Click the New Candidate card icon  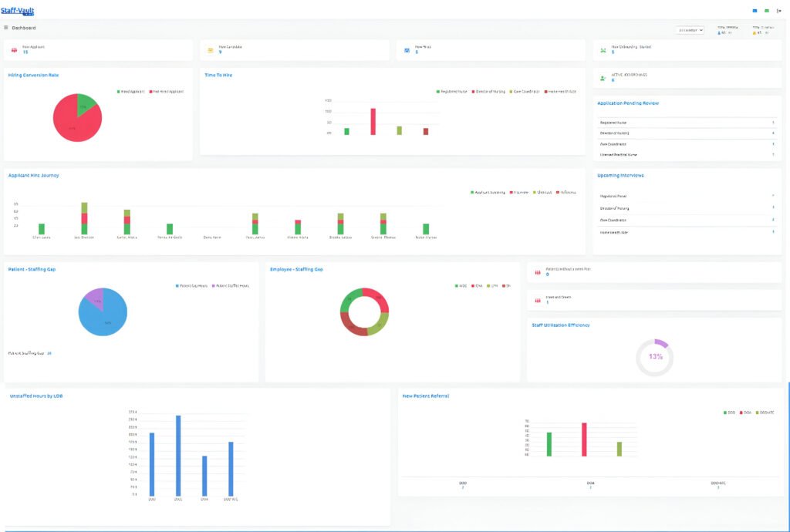click(x=210, y=50)
